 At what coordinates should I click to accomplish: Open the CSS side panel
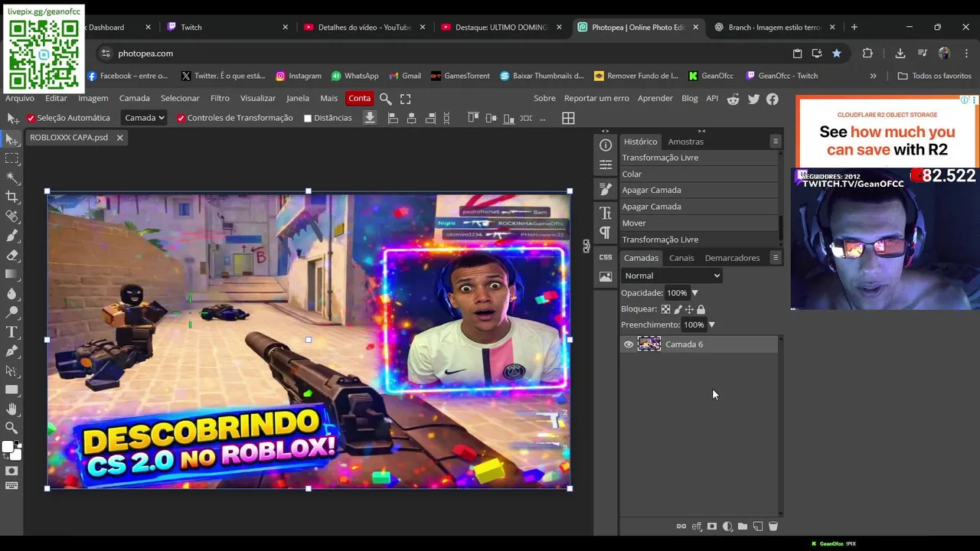[x=606, y=257]
